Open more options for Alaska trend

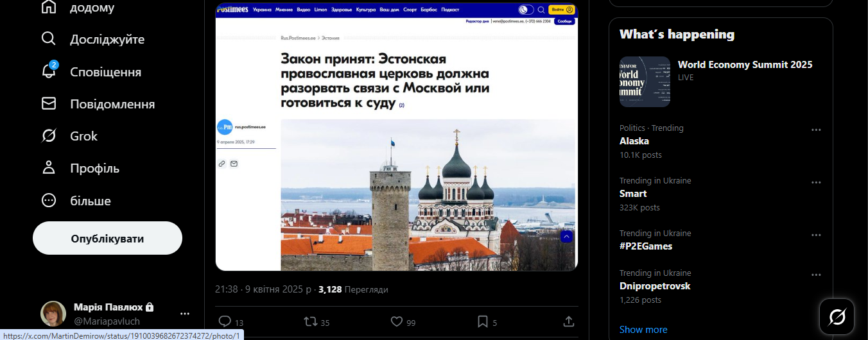816,130
